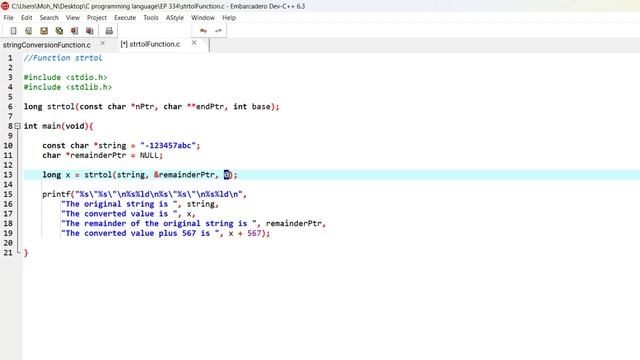Click the string literal "-123457abc"
This screenshot has width=640, height=360.
click(x=168, y=146)
